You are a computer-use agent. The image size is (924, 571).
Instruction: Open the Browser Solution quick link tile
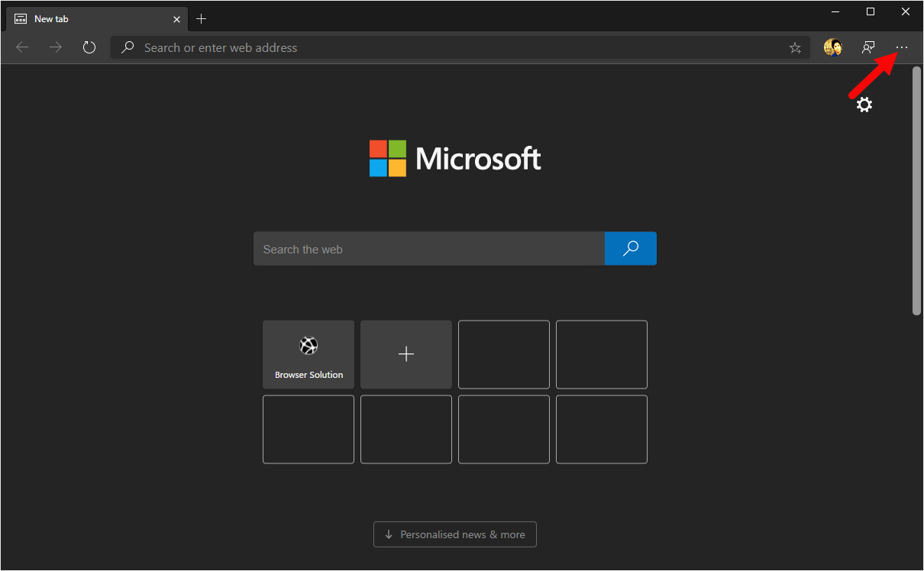pos(309,354)
